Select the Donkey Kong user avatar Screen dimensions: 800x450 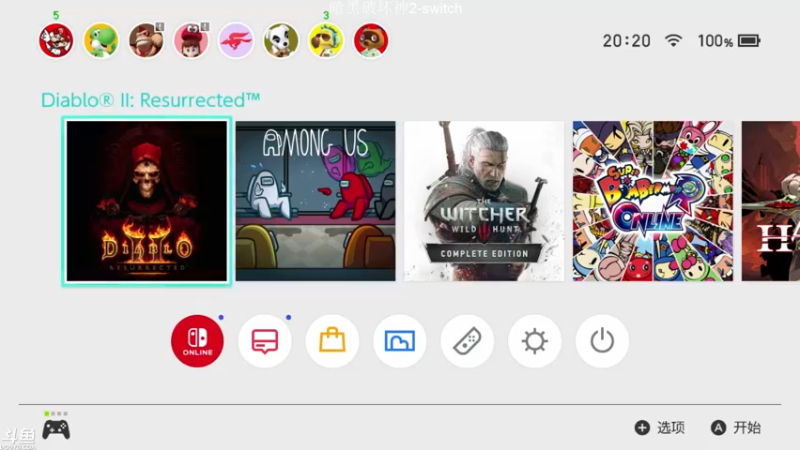point(146,40)
